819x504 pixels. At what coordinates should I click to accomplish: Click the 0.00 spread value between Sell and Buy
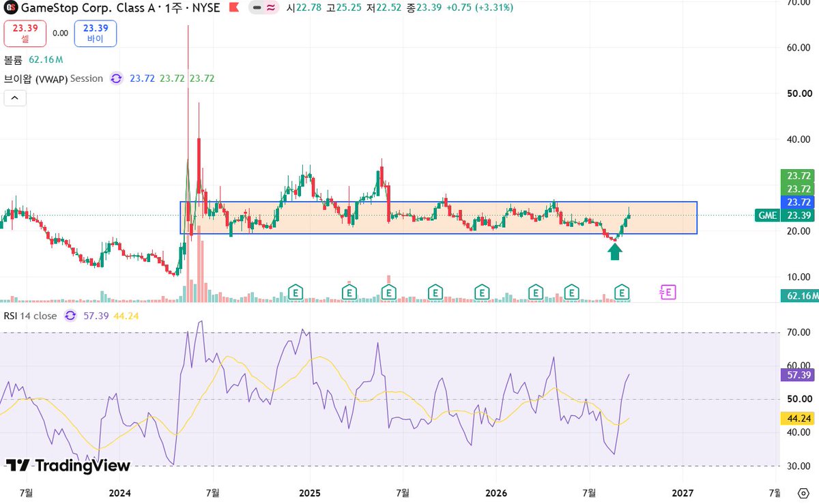(60, 33)
